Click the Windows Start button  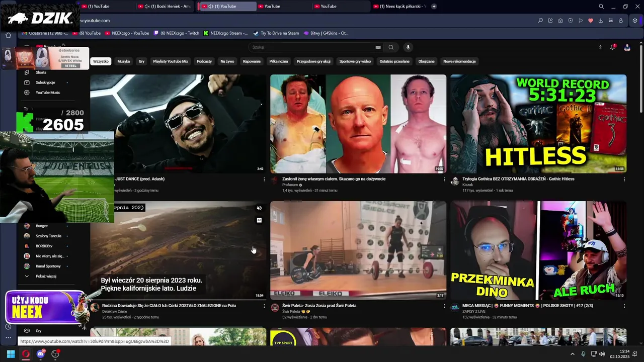pyautogui.click(x=11, y=354)
